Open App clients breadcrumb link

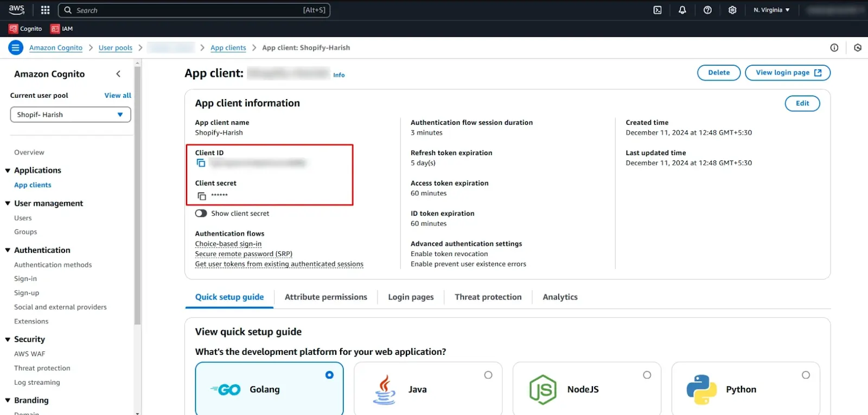coord(228,48)
